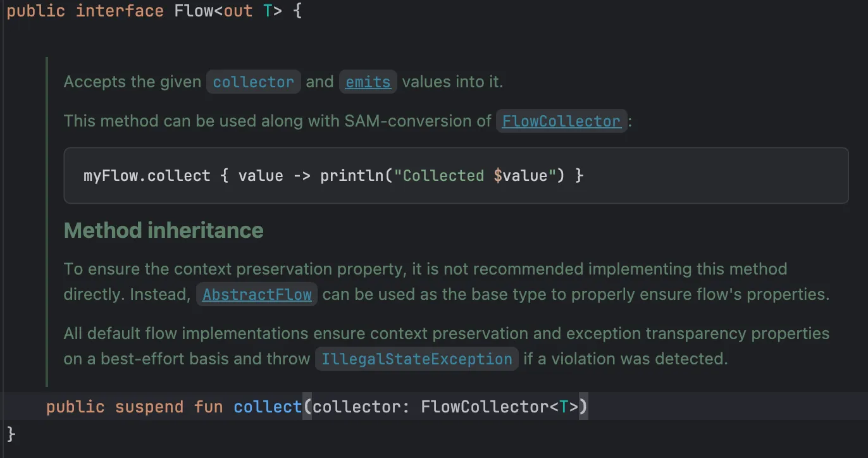Follow the FlowCollector link in the documentation
This screenshot has width=868, height=458.
click(561, 121)
